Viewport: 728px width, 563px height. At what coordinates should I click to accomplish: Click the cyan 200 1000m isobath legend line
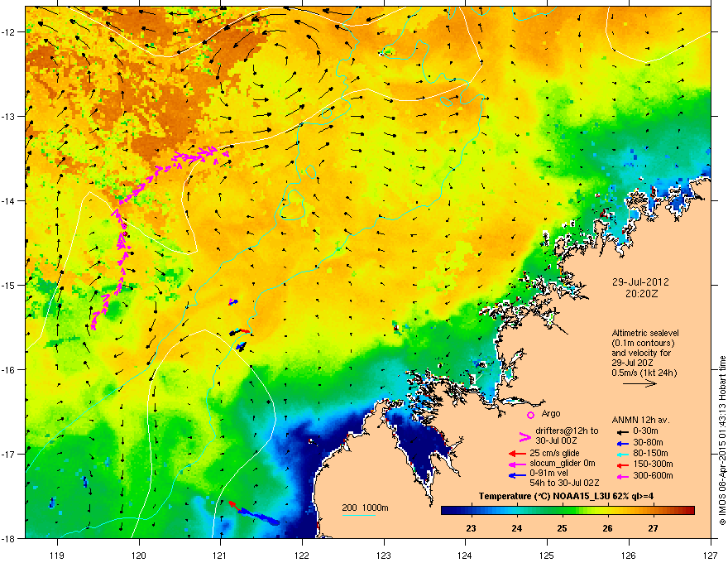[359, 515]
